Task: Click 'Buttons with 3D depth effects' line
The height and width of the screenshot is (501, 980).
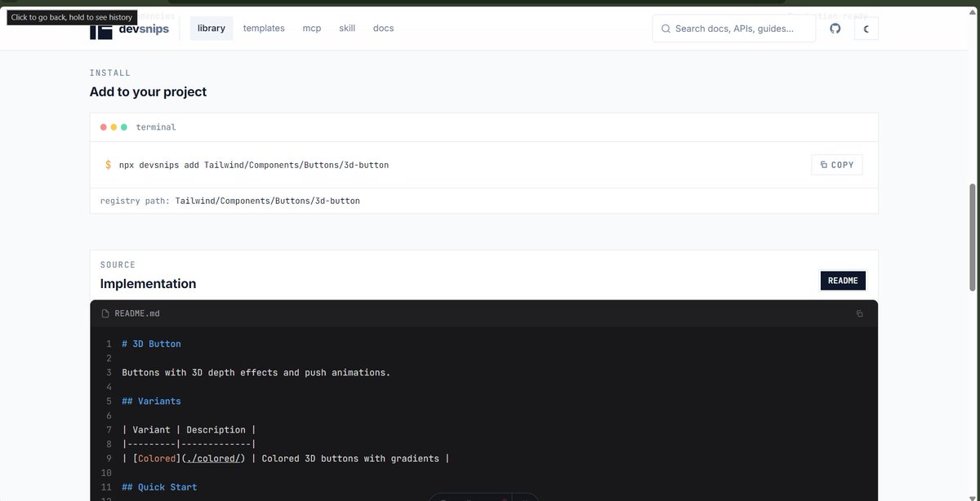Action: pyautogui.click(x=256, y=373)
